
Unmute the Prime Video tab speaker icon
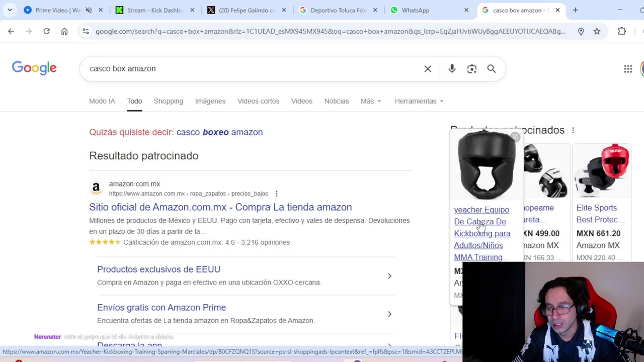point(89,10)
